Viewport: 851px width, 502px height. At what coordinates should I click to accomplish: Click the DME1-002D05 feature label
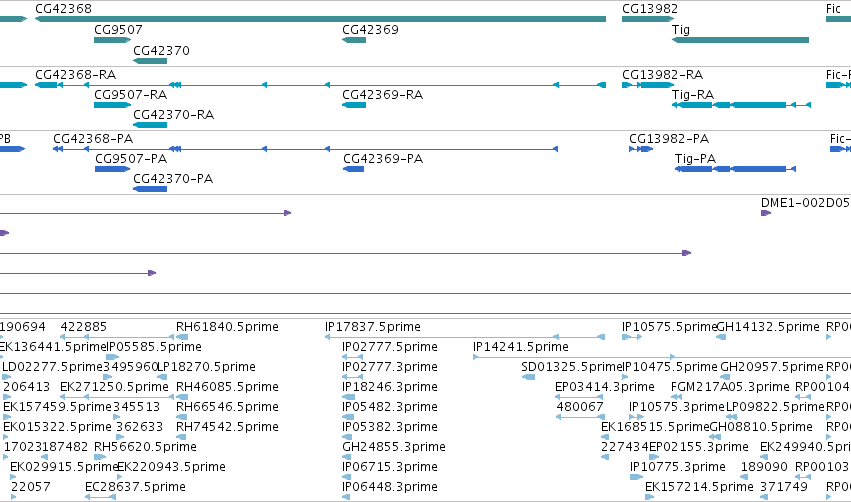click(x=805, y=203)
